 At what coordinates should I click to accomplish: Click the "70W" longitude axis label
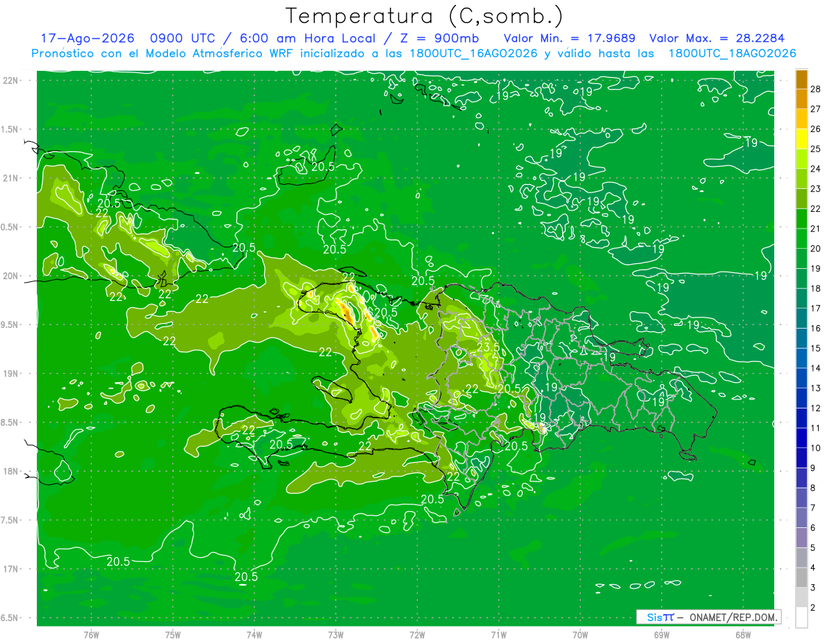pyautogui.click(x=580, y=634)
